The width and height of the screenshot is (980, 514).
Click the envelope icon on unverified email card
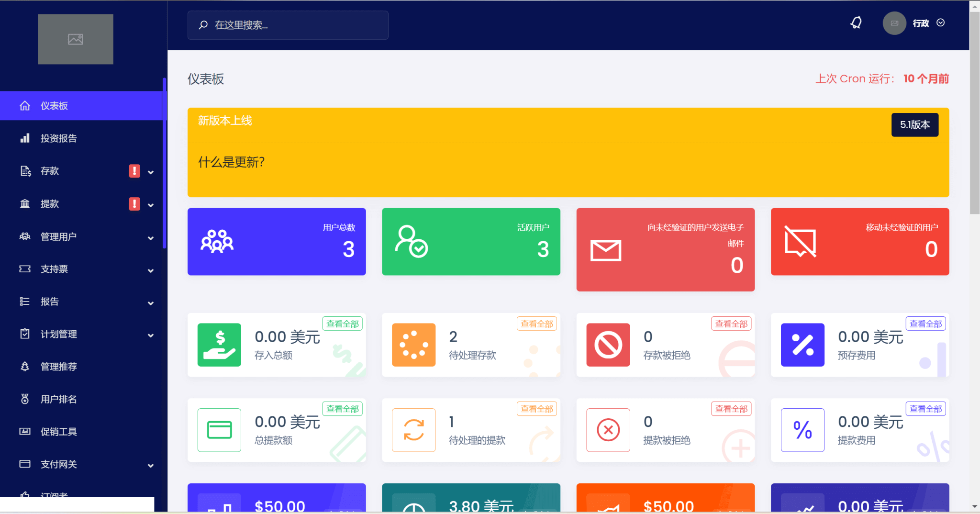(x=605, y=250)
